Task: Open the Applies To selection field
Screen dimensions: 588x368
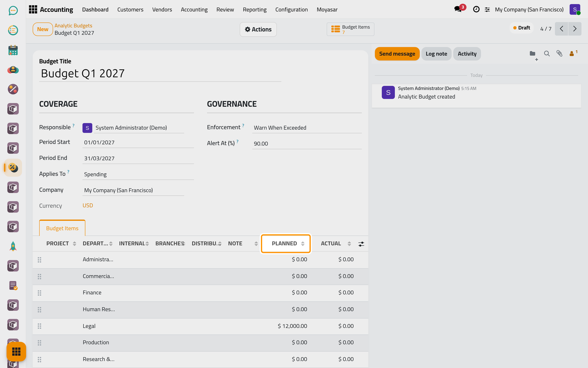Action: [x=138, y=174]
